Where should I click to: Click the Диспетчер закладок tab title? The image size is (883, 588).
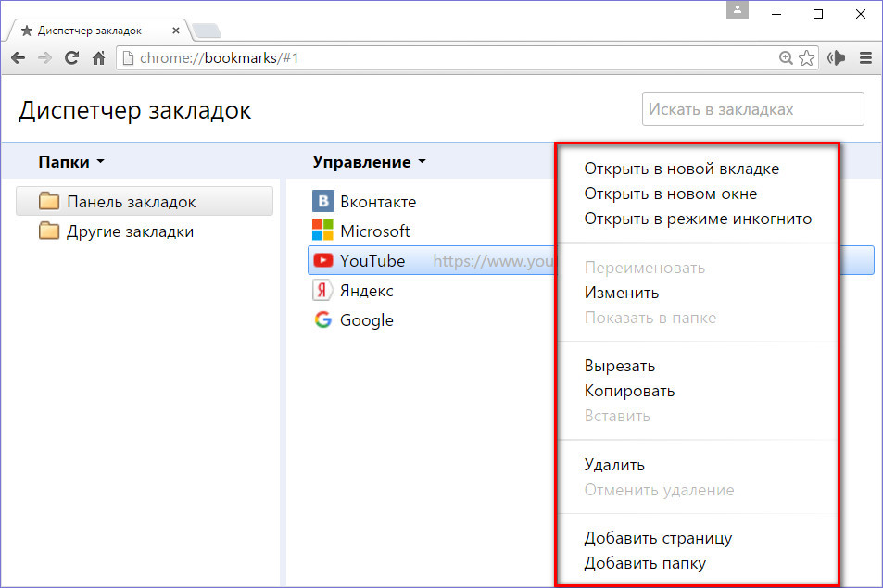[x=90, y=31]
